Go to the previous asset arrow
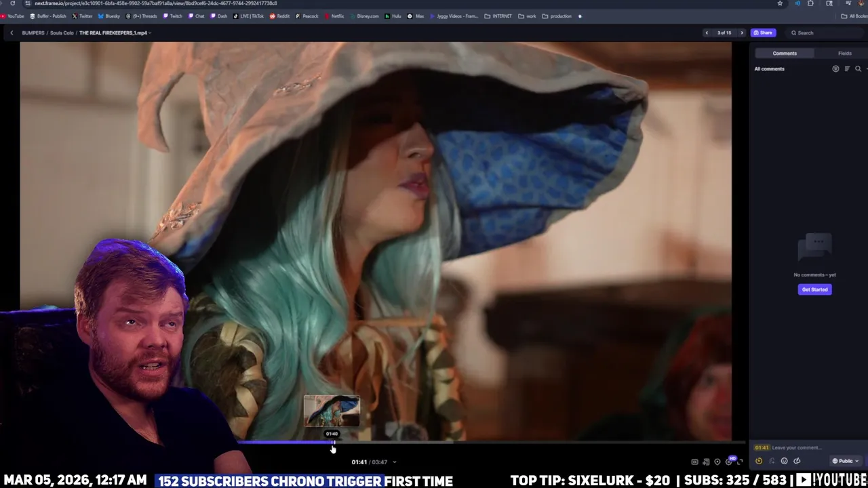The image size is (868, 488). pos(707,33)
